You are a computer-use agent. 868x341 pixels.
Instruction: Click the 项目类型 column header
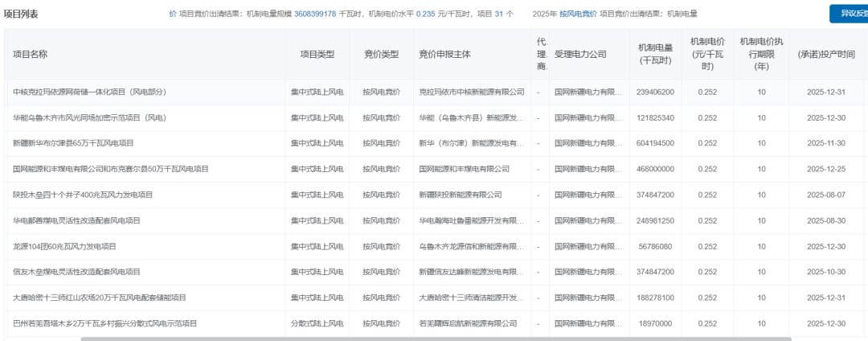[x=317, y=55]
